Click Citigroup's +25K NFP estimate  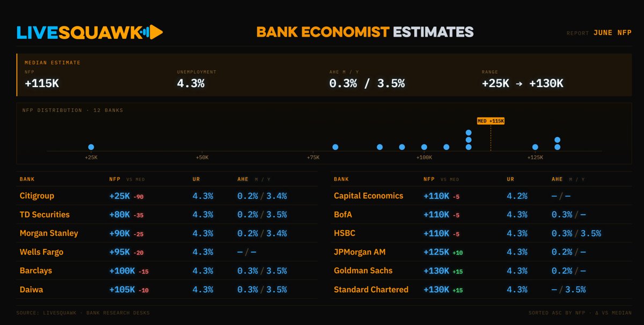coord(120,196)
